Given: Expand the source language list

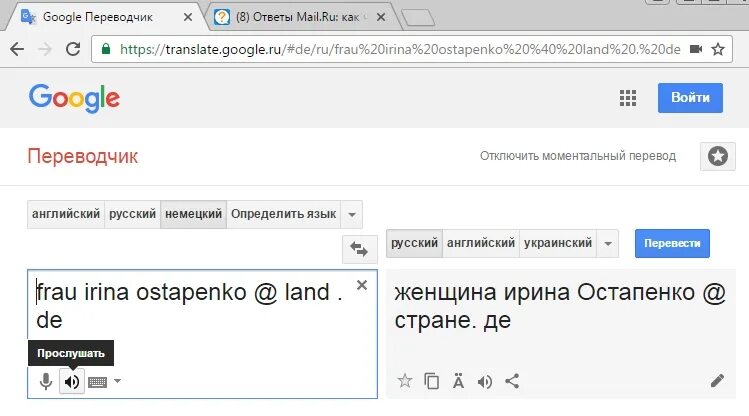Looking at the screenshot, I should pyautogui.click(x=352, y=214).
